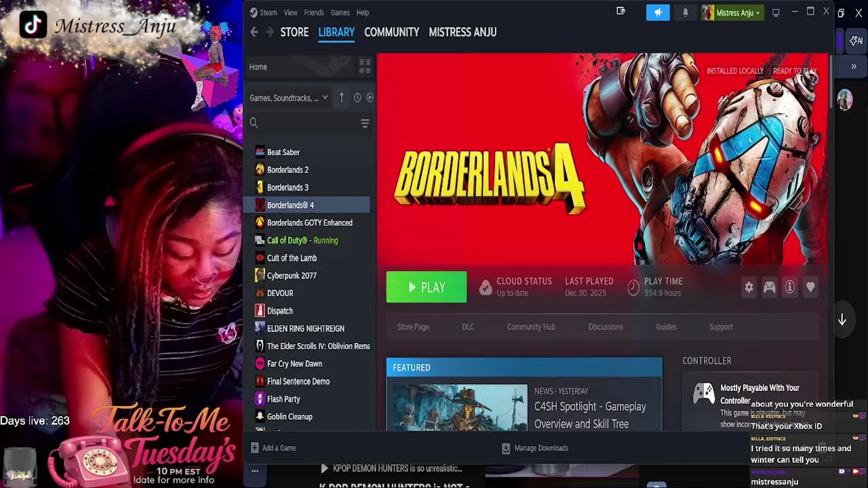The image size is (868, 488).
Task: Toggle the recent activity clock filter
Action: click(357, 98)
